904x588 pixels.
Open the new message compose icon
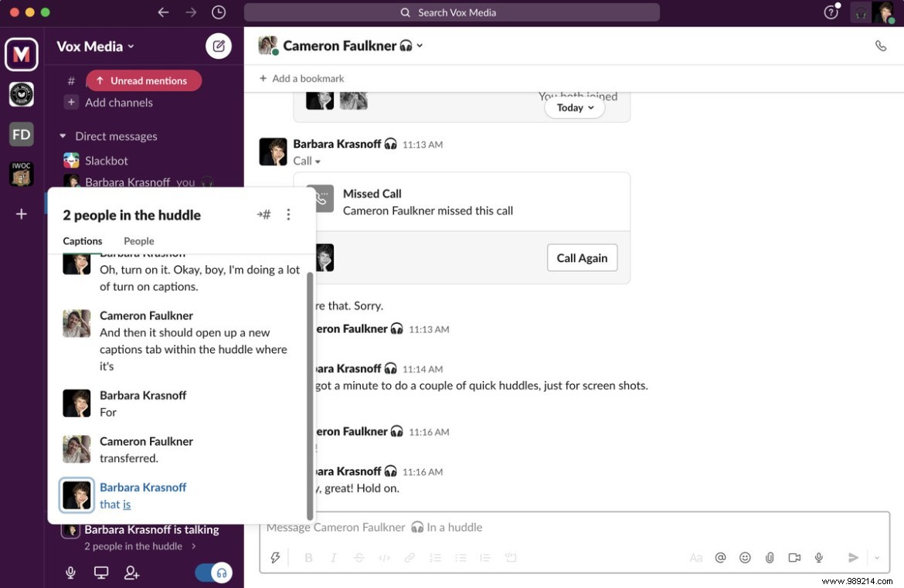point(218,46)
